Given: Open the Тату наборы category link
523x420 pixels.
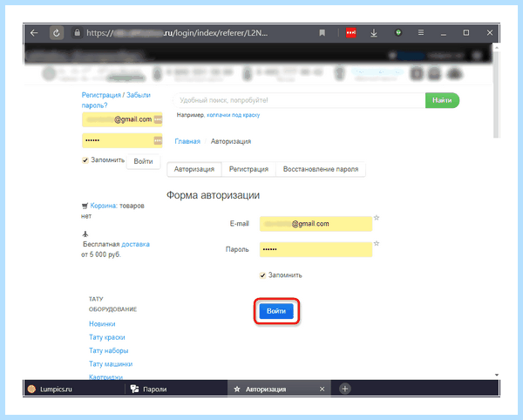Looking at the screenshot, I should pyautogui.click(x=108, y=350).
